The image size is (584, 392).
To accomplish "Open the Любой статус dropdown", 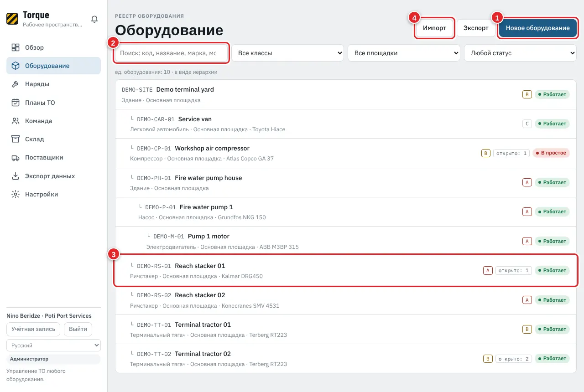I will point(520,53).
